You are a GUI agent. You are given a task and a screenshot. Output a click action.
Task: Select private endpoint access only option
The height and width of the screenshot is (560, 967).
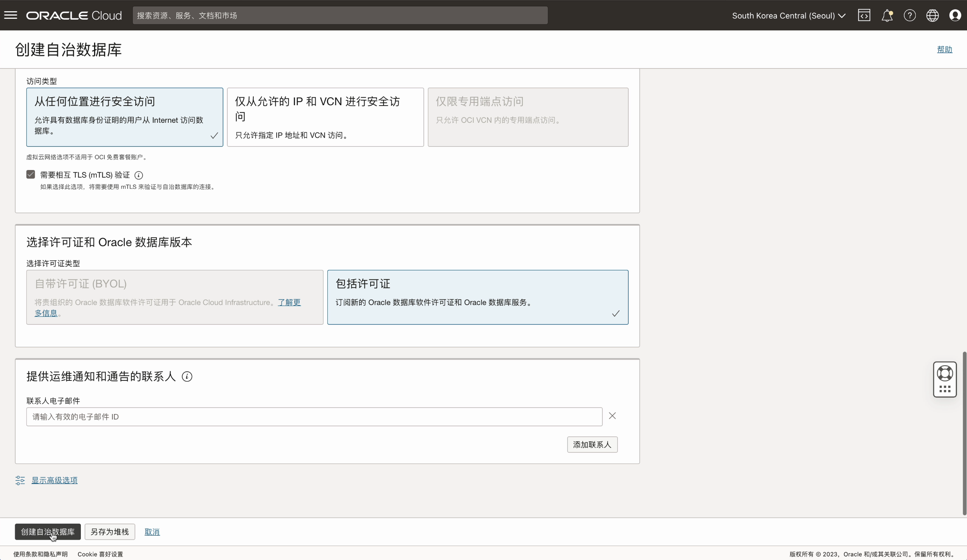(x=528, y=117)
